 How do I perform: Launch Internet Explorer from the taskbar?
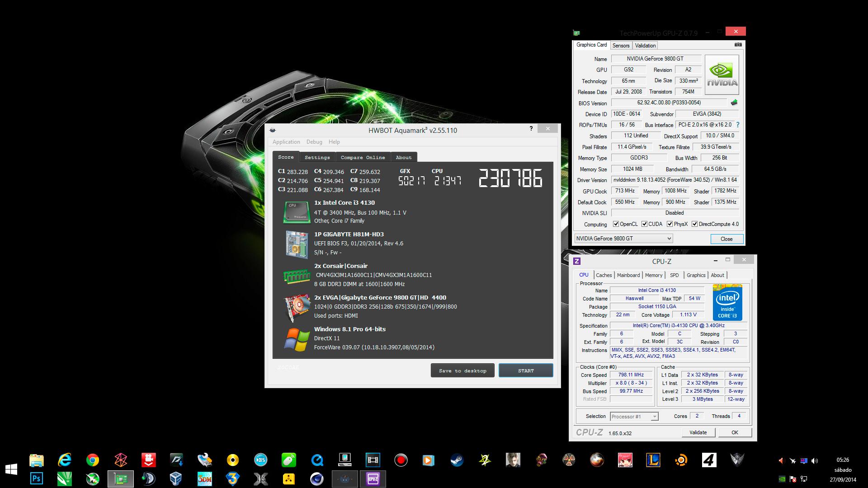click(x=65, y=460)
